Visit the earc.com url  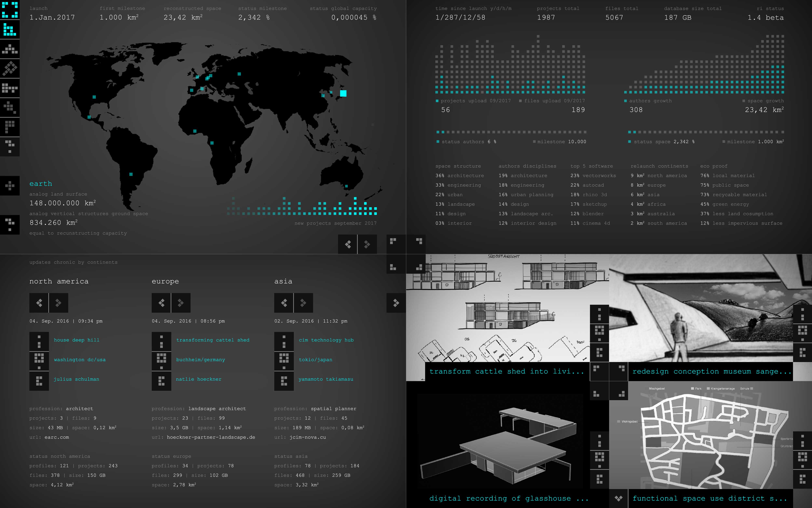click(x=57, y=437)
